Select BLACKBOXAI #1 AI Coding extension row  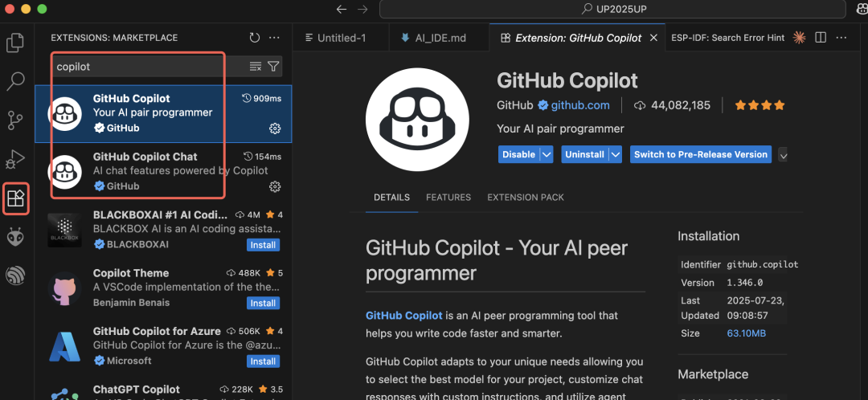163,230
